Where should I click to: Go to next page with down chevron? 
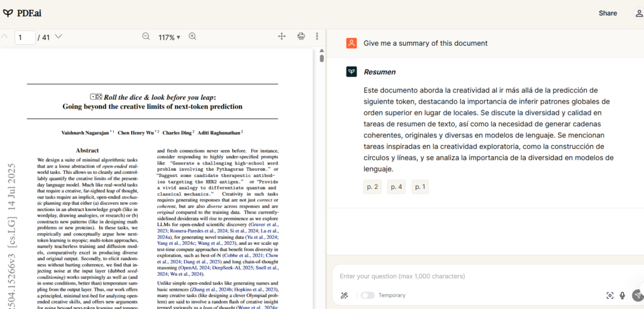[x=58, y=36]
